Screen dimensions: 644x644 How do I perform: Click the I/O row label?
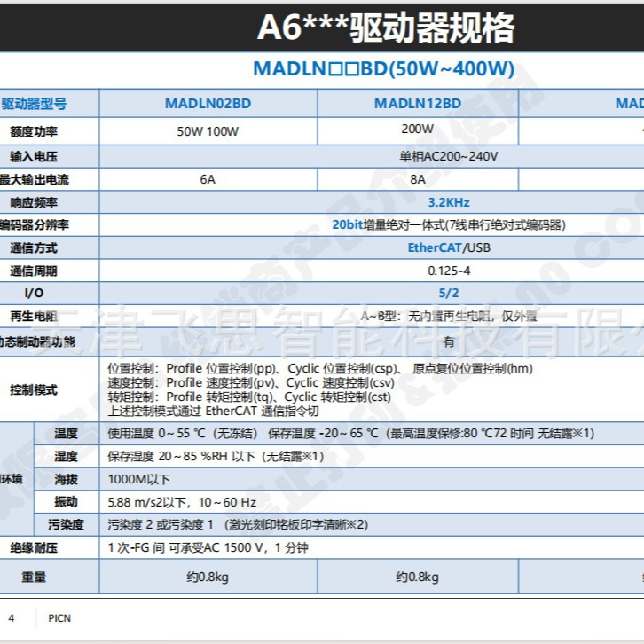click(x=34, y=294)
